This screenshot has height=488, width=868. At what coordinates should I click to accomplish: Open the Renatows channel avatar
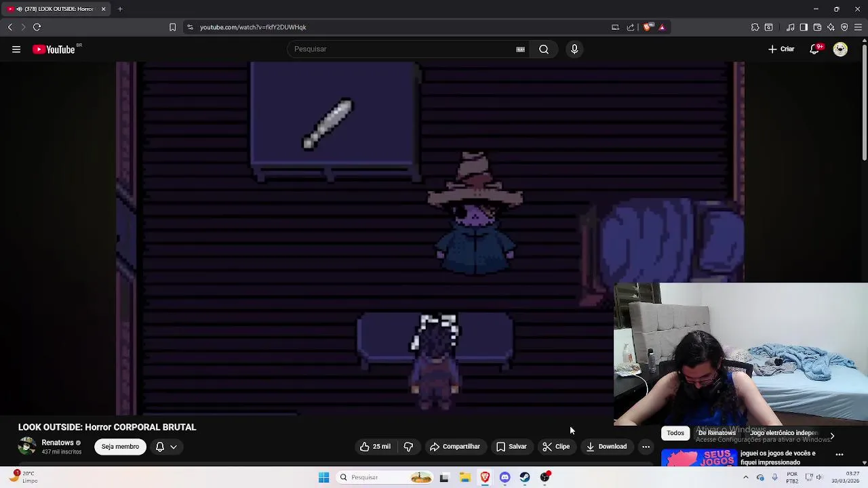pyautogui.click(x=27, y=446)
